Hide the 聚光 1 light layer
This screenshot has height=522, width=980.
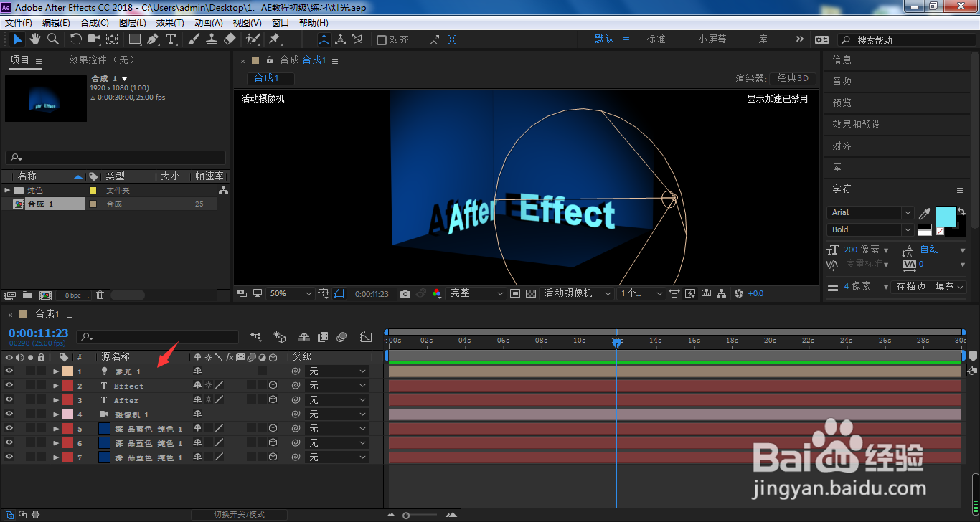click(x=9, y=371)
